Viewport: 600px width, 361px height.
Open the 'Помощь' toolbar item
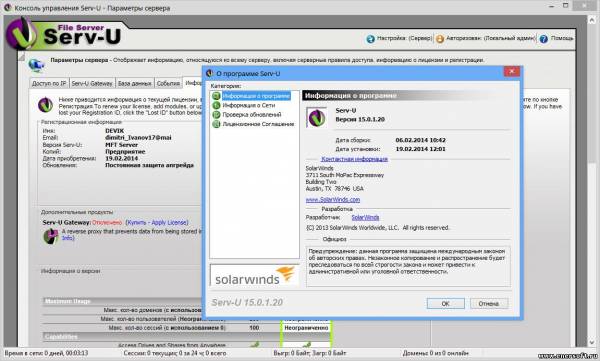coord(562,38)
